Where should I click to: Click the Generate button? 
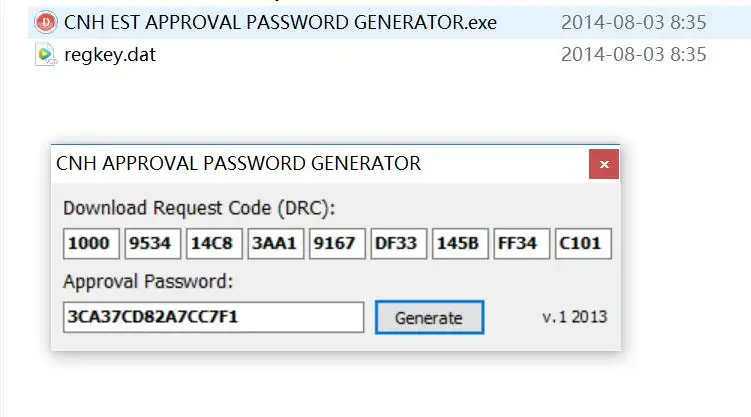(x=430, y=317)
